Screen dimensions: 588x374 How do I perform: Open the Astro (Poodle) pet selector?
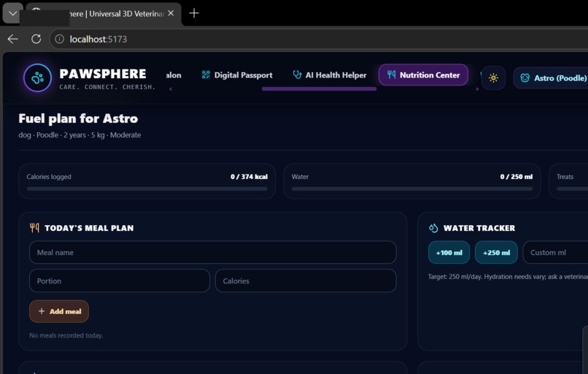coord(552,78)
